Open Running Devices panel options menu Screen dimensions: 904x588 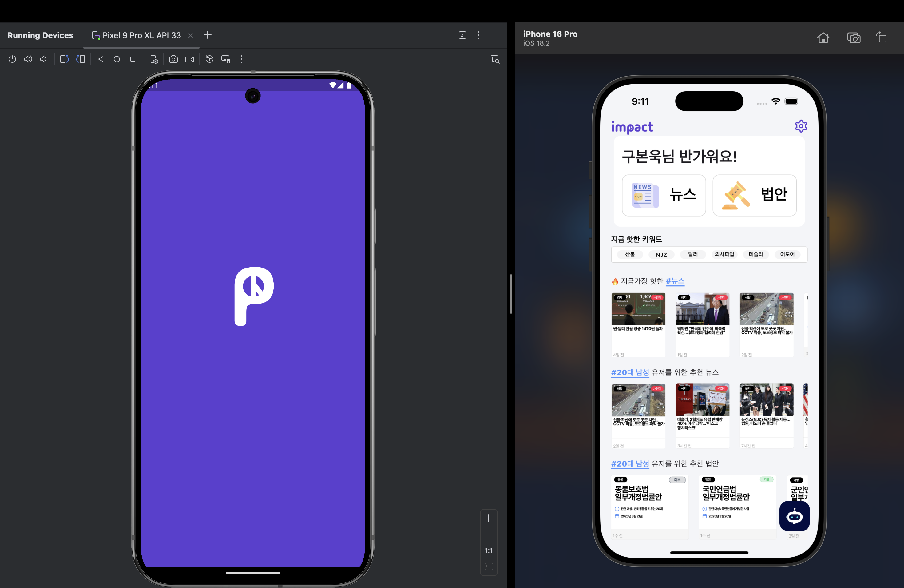(x=478, y=35)
